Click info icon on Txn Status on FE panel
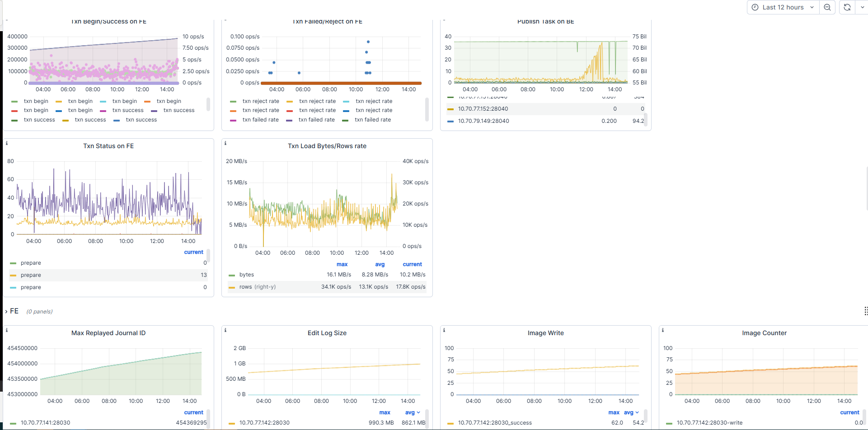 click(7, 143)
